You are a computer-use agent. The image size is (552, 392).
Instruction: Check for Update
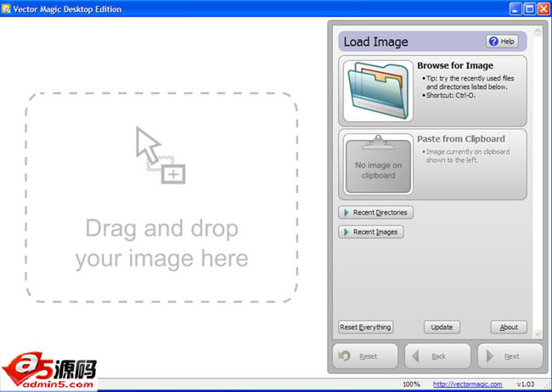point(442,327)
